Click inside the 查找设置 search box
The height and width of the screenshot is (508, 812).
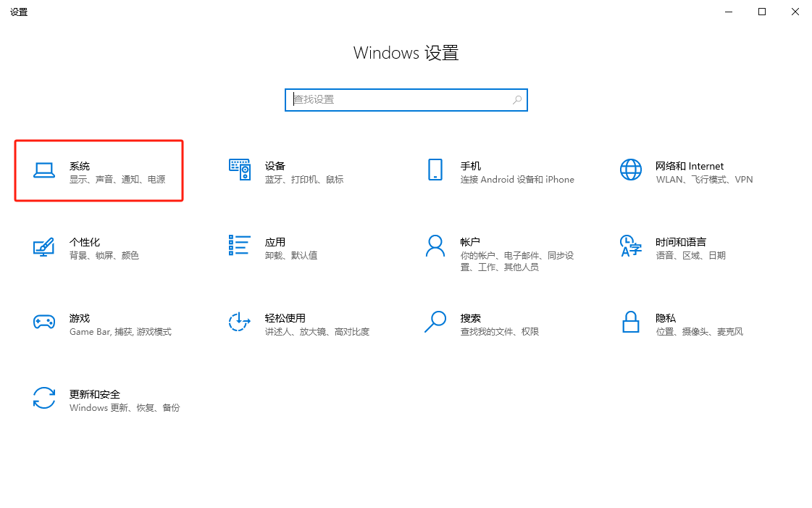[x=398, y=100]
